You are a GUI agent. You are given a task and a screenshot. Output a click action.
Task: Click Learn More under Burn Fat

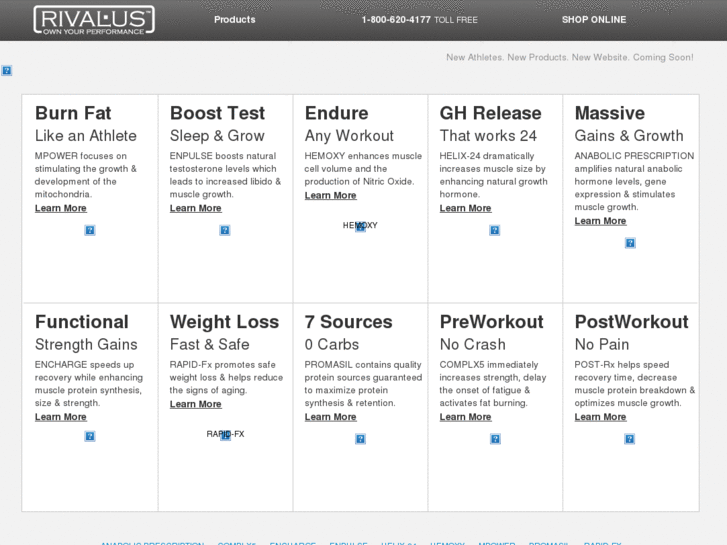[61, 208]
